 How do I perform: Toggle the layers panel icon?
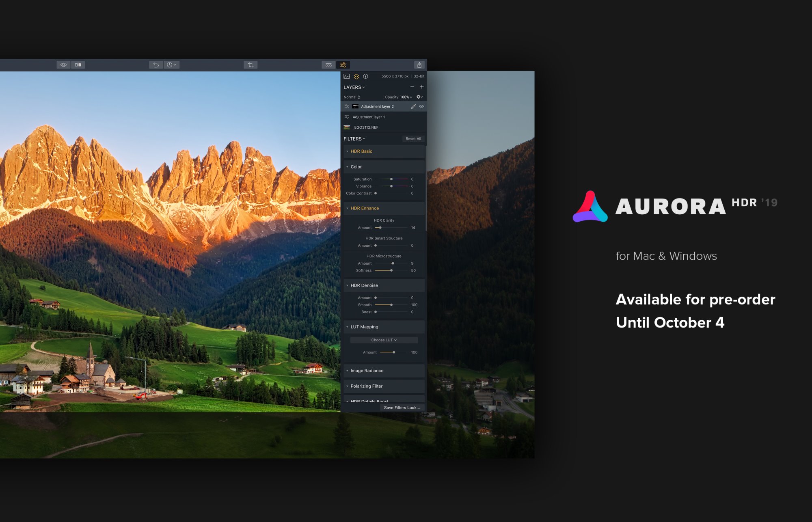click(x=356, y=76)
